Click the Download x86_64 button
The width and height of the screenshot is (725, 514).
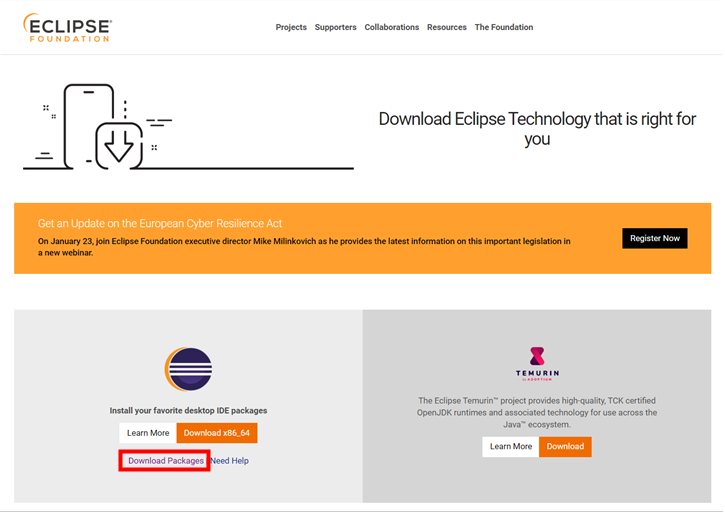pyautogui.click(x=217, y=433)
